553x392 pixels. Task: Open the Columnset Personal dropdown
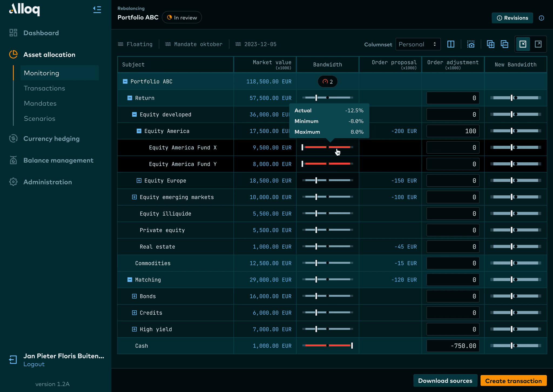point(417,44)
